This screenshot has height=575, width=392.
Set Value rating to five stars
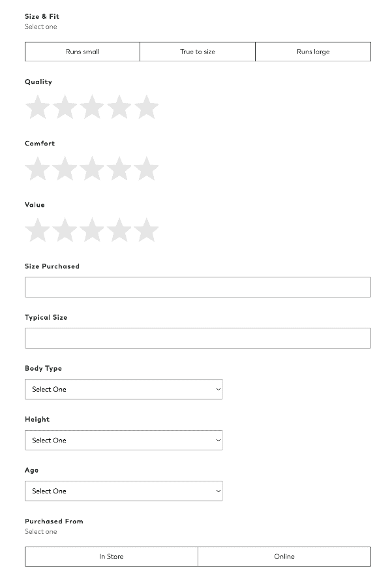tap(147, 230)
